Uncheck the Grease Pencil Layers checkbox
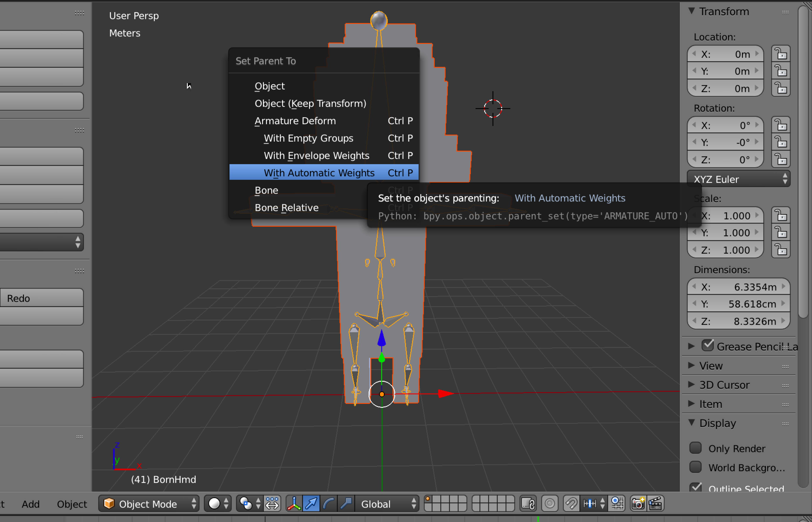812x522 pixels. pos(707,346)
